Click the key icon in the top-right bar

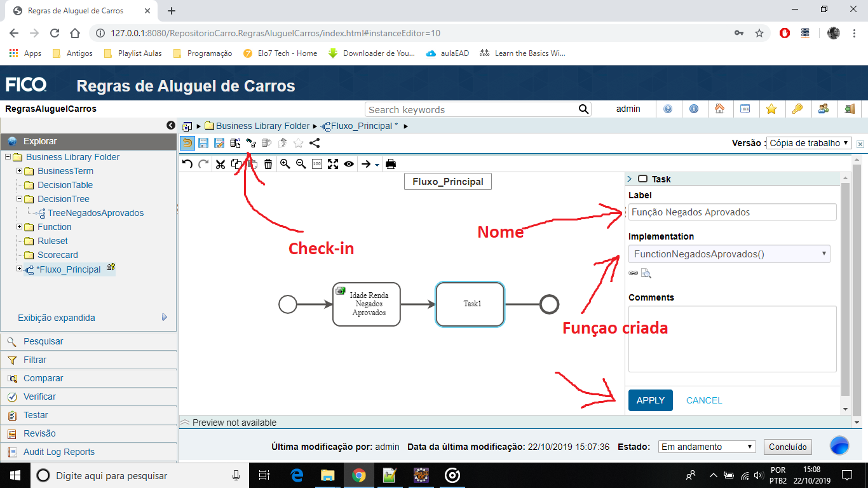[798, 109]
